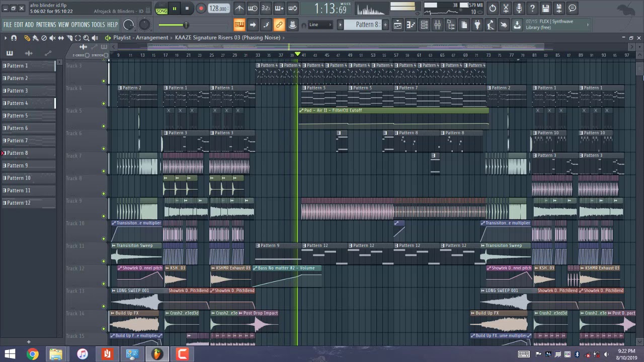The image size is (644, 362).
Task: Open the TOOLS menu
Action: [98, 25]
